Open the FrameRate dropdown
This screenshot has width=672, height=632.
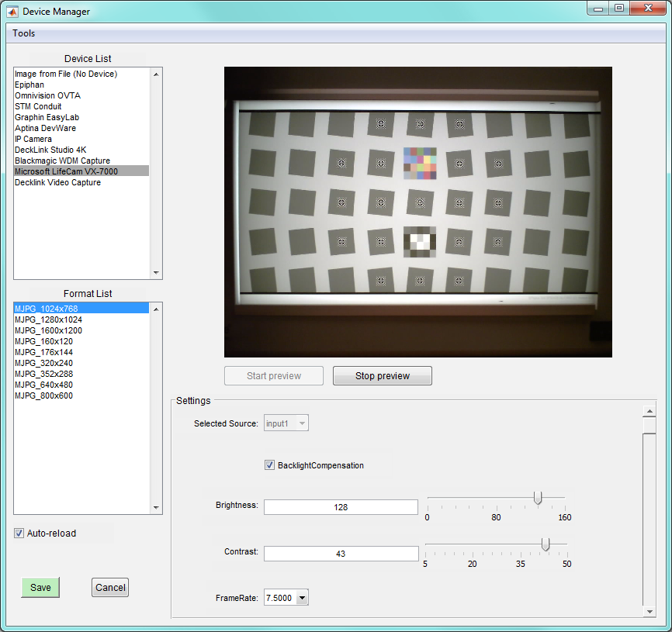(303, 598)
